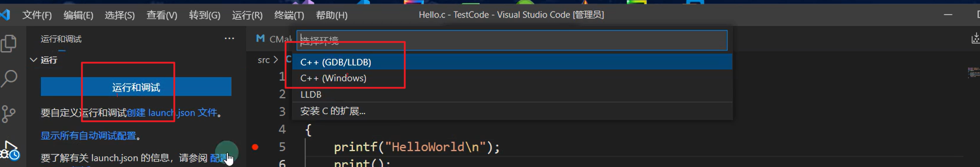Viewport: 980px width, 167px height.
Task: Click the breadcrumb chevron after src
Action: coord(276,60)
